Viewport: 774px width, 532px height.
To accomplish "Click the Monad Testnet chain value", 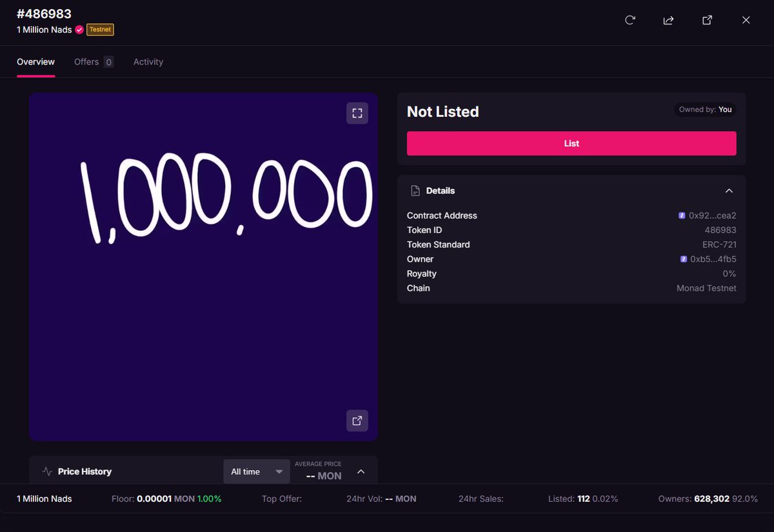I will point(706,288).
